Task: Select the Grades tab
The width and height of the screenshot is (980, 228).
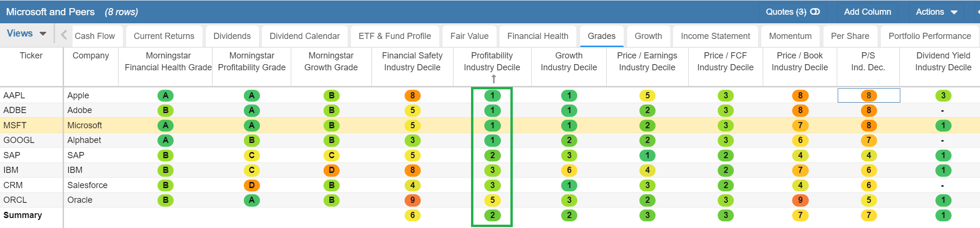Action: pos(601,36)
